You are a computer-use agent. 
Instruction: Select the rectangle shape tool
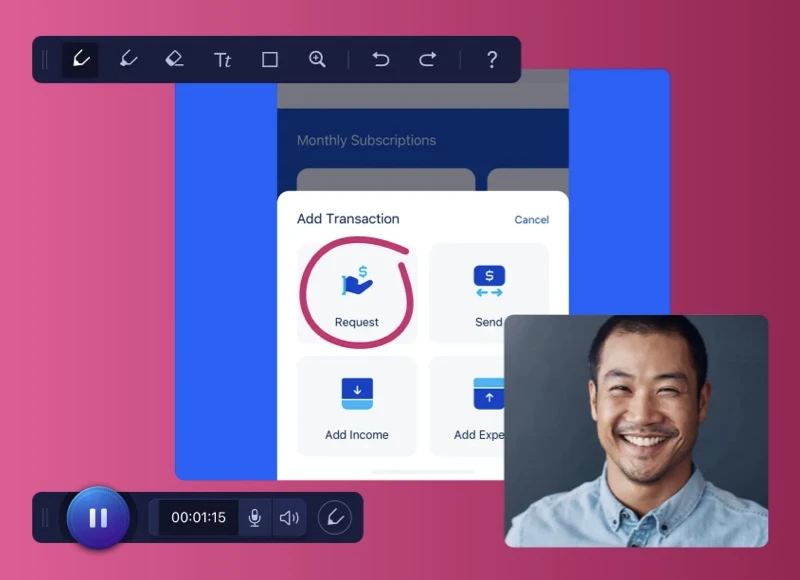click(x=270, y=60)
